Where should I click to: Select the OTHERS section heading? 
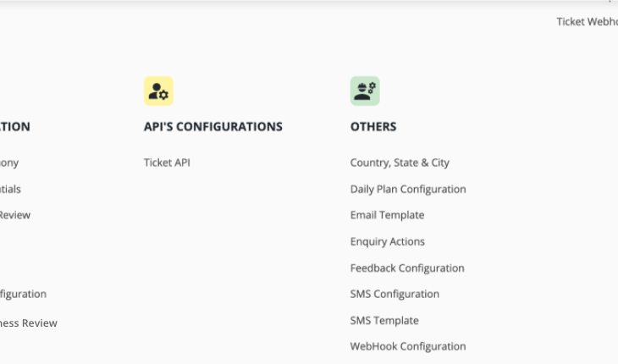373,126
